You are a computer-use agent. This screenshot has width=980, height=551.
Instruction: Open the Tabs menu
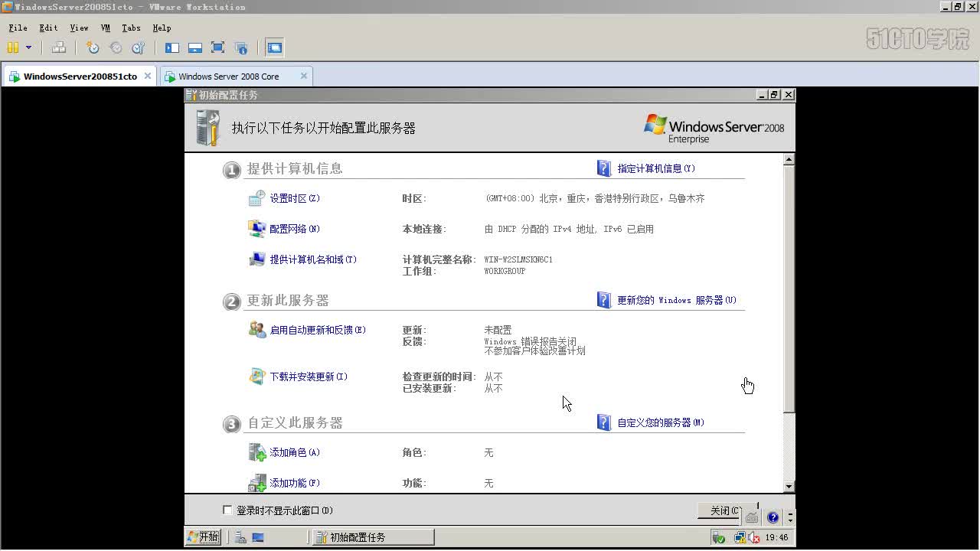click(x=131, y=28)
